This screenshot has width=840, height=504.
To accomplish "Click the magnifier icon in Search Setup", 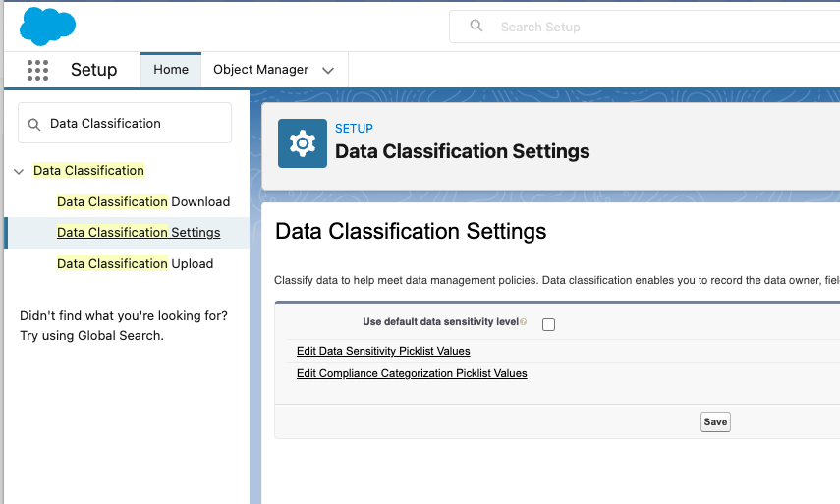I will pyautogui.click(x=476, y=26).
